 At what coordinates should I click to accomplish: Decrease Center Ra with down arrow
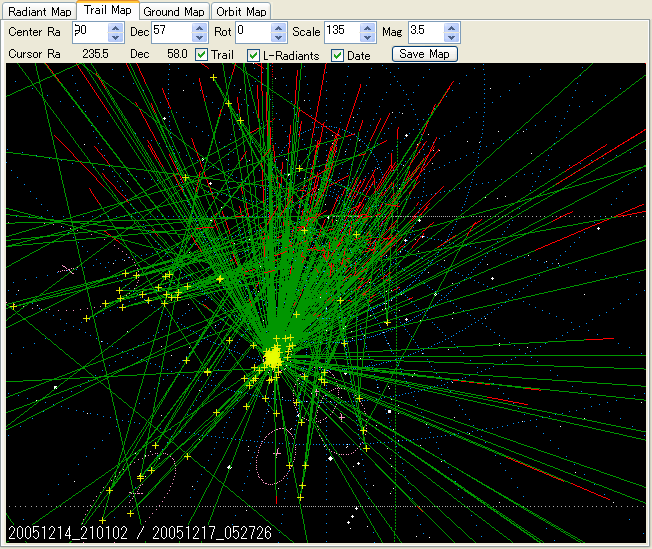click(115, 37)
